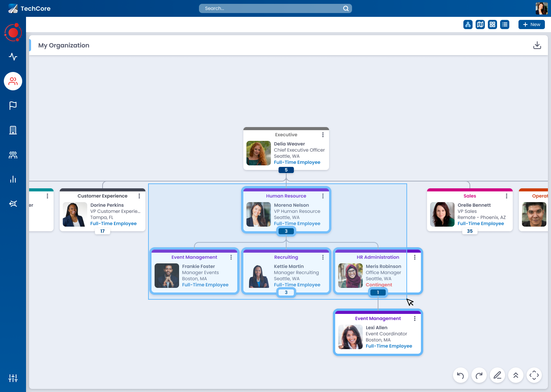Screen dimensions: 551x392
Task: Open options menu on Executive card
Action: [x=323, y=135]
